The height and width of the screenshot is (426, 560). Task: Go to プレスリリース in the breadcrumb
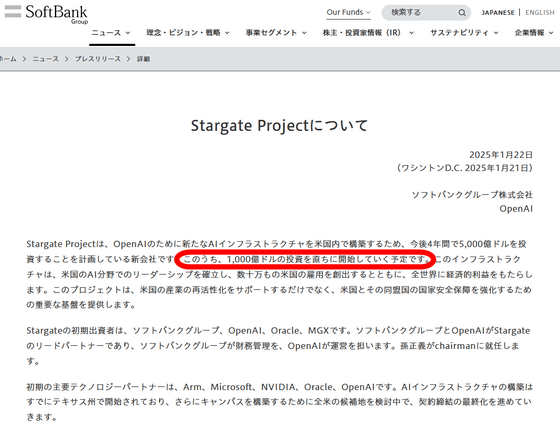tap(98, 59)
